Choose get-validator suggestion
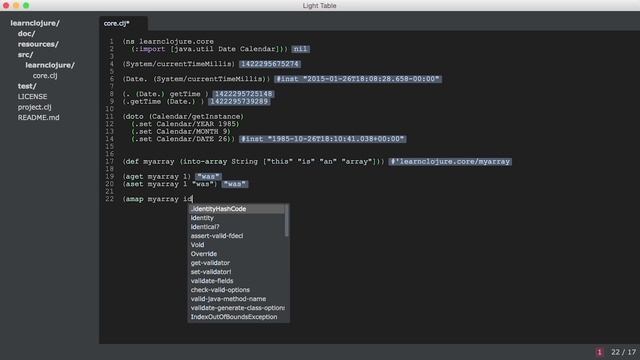 237,263
